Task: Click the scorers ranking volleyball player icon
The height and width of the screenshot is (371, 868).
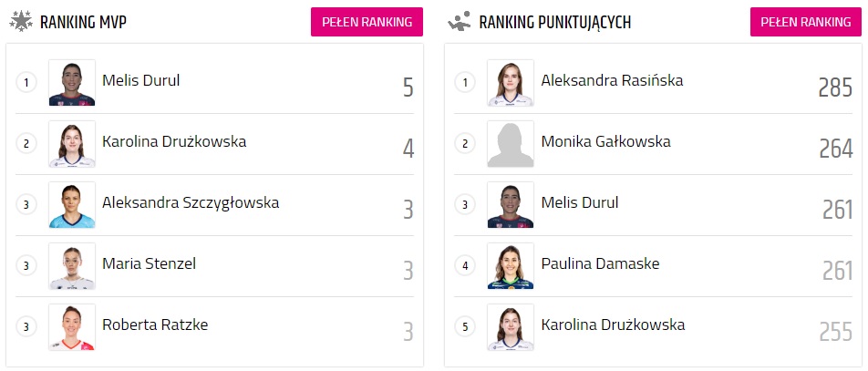Action: (x=459, y=20)
